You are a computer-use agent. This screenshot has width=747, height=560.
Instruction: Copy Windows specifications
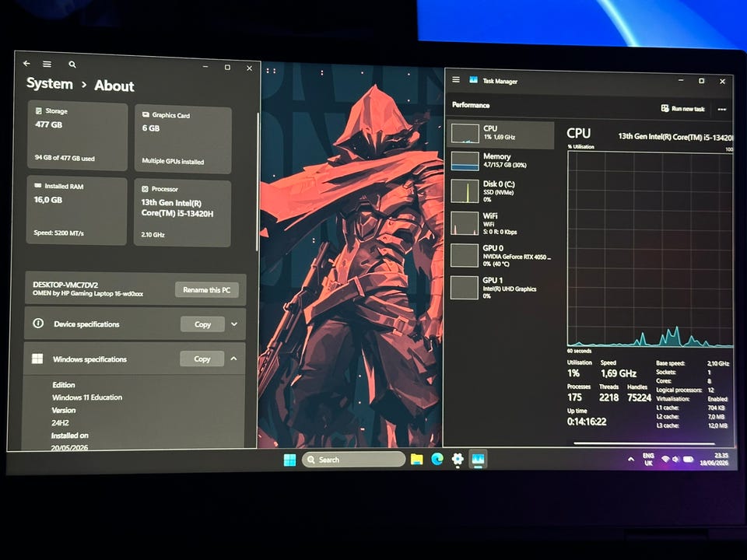tap(202, 359)
